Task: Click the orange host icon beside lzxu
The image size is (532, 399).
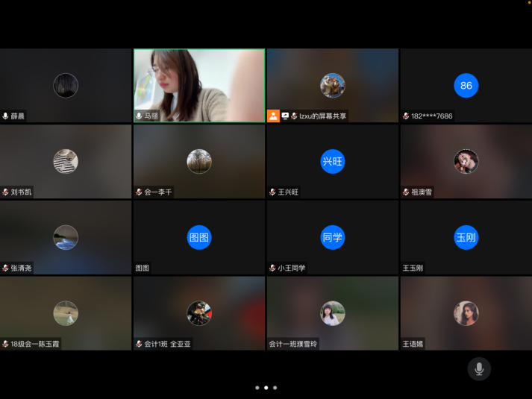Action: (x=273, y=116)
